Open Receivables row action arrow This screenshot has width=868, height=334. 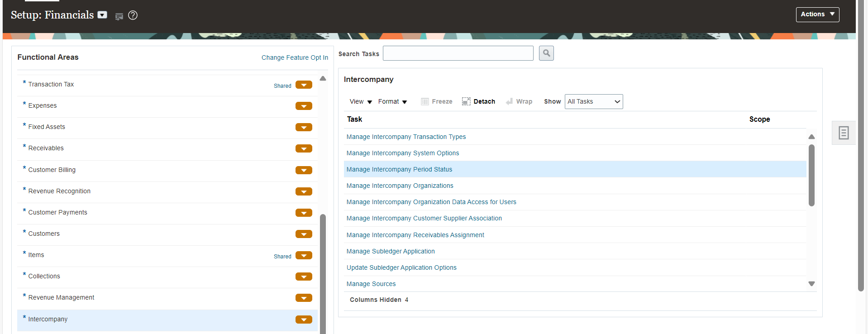304,148
